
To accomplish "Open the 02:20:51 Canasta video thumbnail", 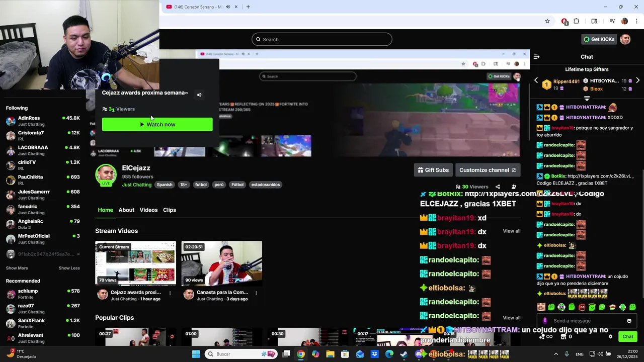I will click(x=222, y=263).
